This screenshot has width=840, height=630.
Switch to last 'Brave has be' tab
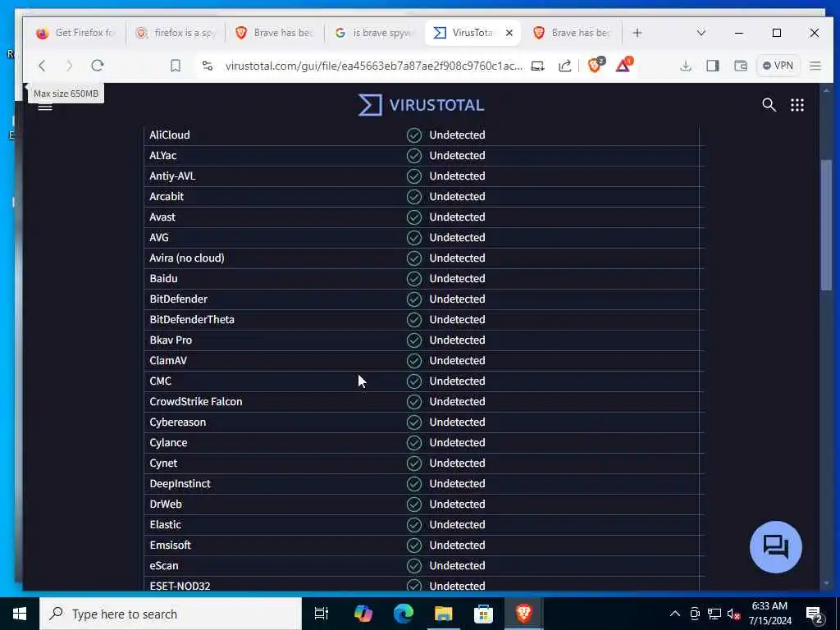(573, 33)
